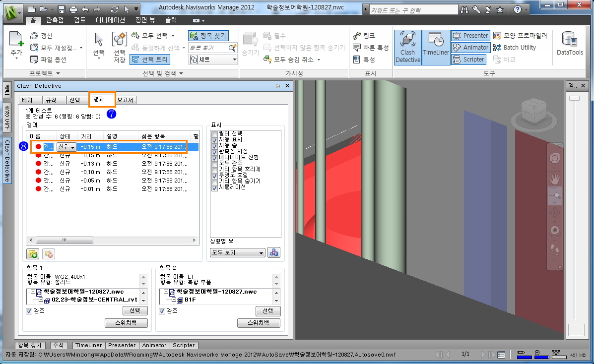Open the Clash Detective tool

point(407,48)
